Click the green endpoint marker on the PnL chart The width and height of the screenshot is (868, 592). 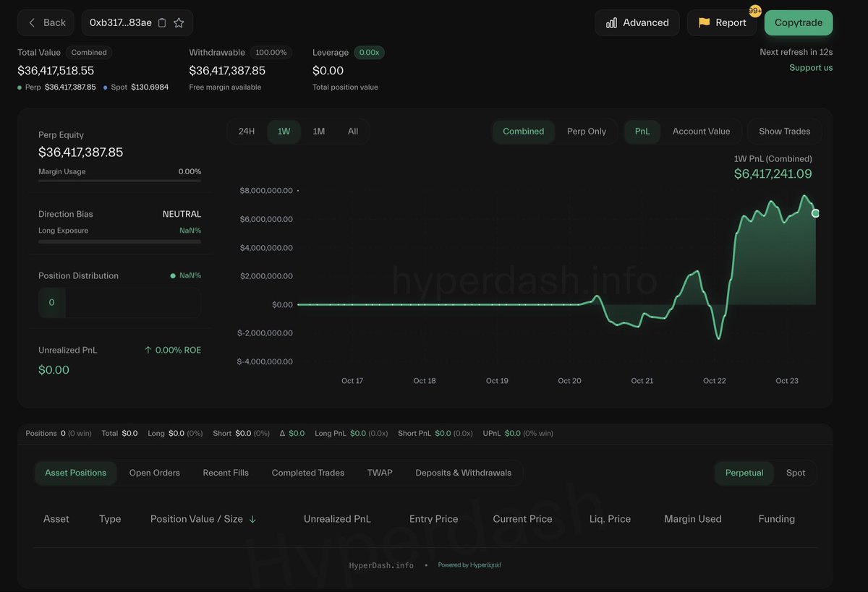pos(815,213)
